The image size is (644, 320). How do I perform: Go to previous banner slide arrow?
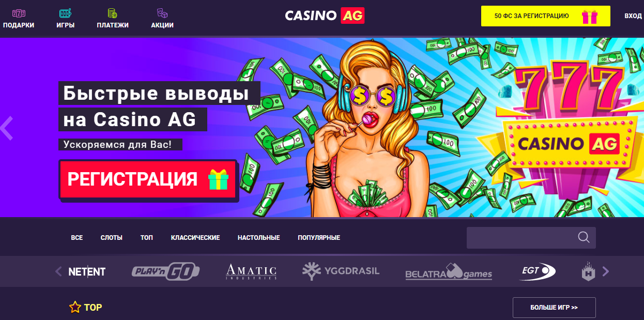[x=7, y=129]
